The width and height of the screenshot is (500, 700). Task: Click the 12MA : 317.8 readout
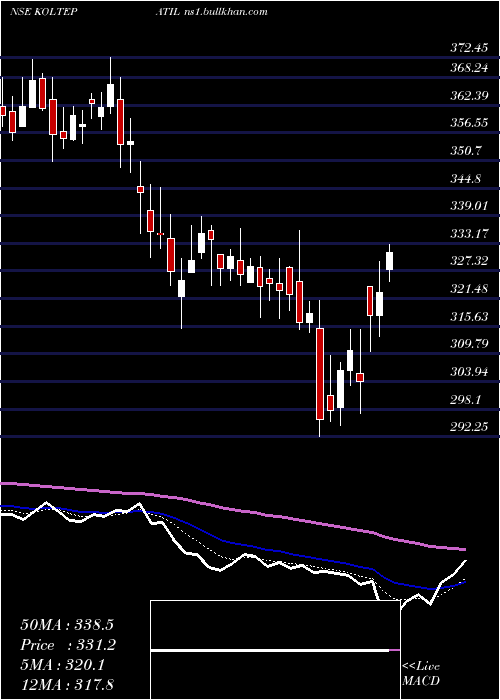coord(66,685)
